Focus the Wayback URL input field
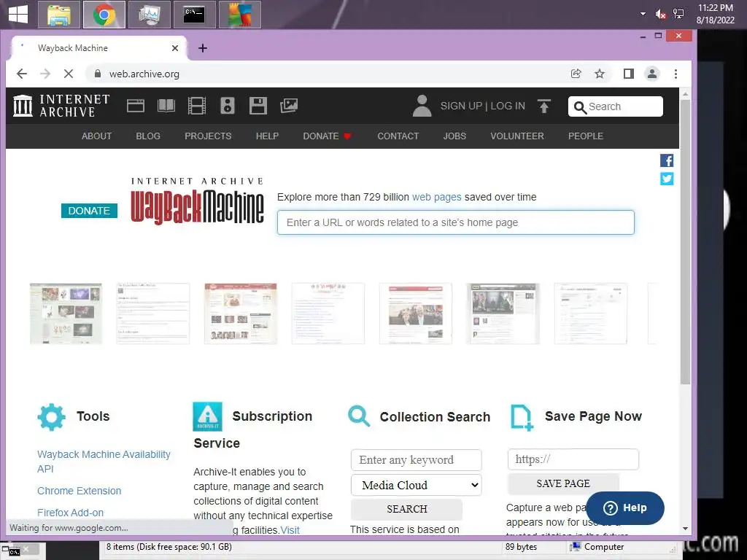The height and width of the screenshot is (560, 747). coord(455,222)
